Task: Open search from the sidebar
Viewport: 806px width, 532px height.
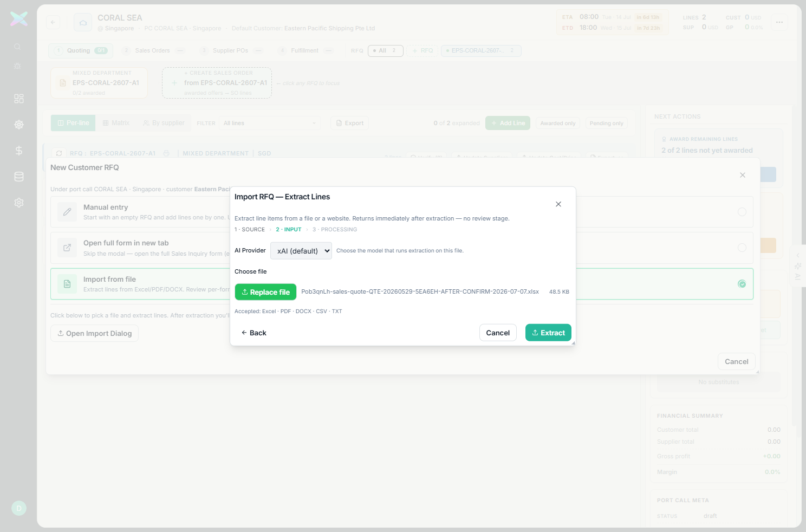Action: 18,47
